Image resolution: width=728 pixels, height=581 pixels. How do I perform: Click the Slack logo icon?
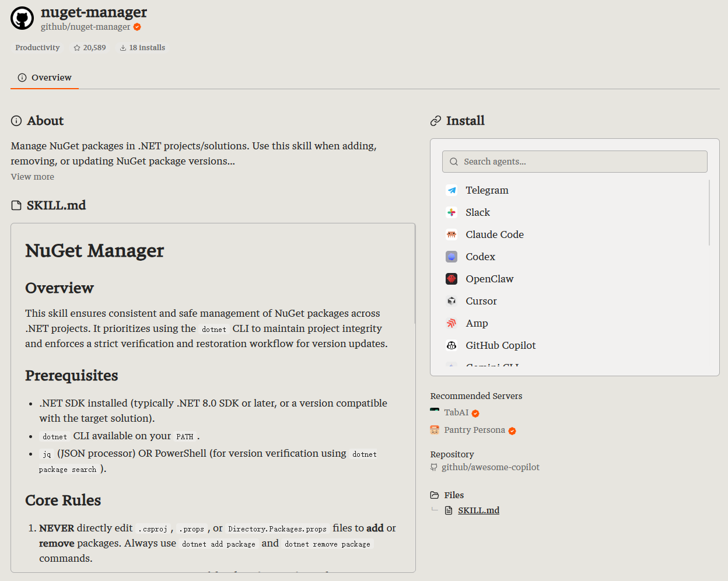[x=452, y=212]
